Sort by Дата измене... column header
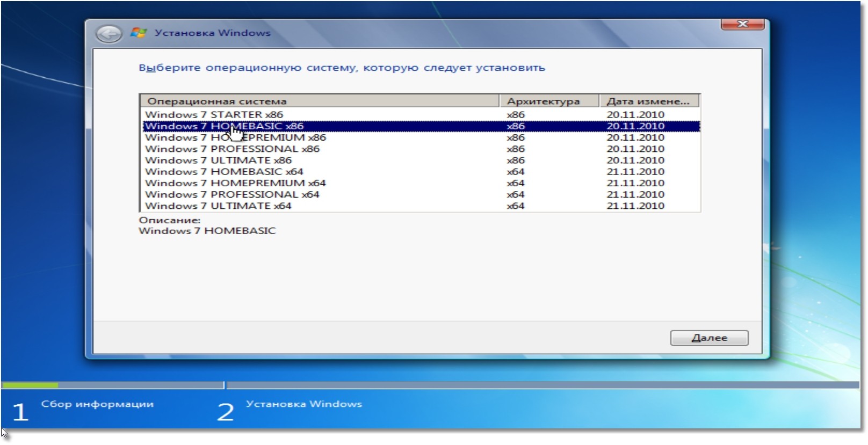Screen dimensions: 868x445 649,101
